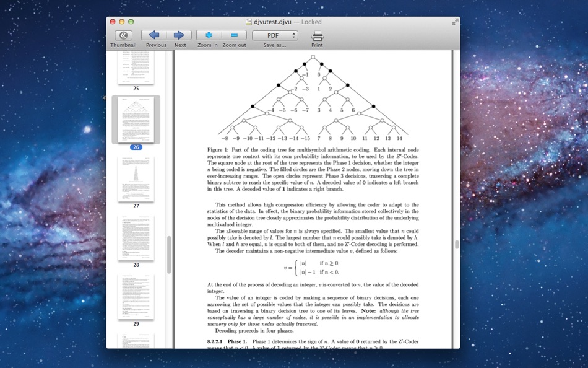The height and width of the screenshot is (368, 588).
Task: Toggle the Thumbnail sidebar button
Action: pos(123,35)
